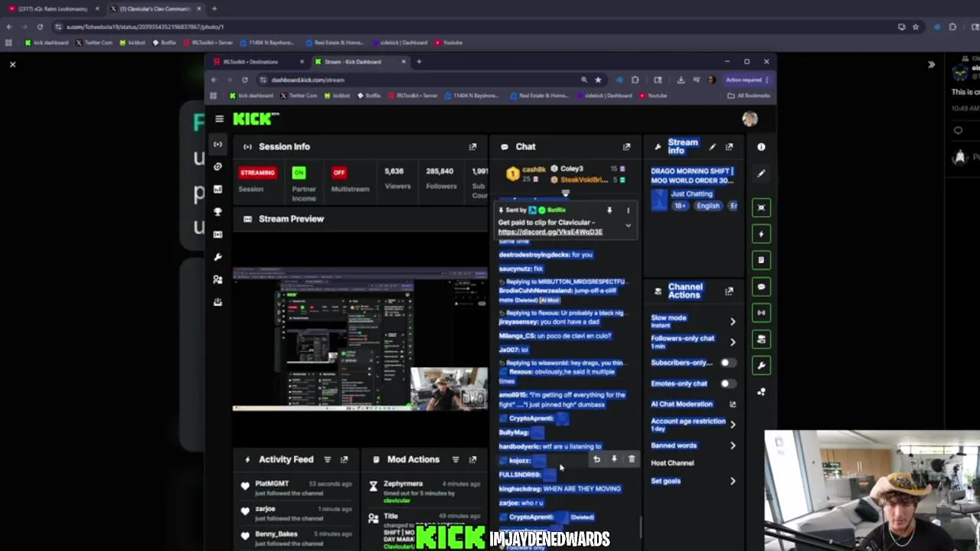Screen dimensions: 980x551
Task: Open new tab in inner browser
Action: coord(419,62)
